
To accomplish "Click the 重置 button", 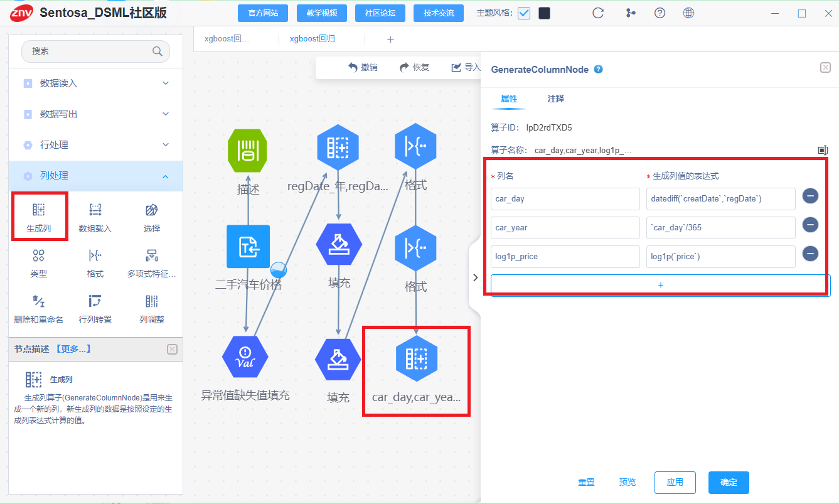I will point(586,482).
